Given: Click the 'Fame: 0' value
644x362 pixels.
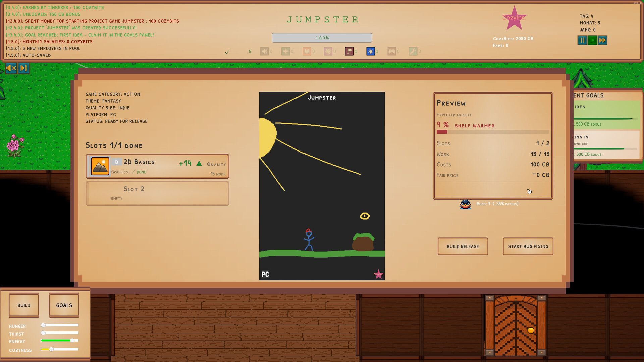Looking at the screenshot, I should click(500, 45).
